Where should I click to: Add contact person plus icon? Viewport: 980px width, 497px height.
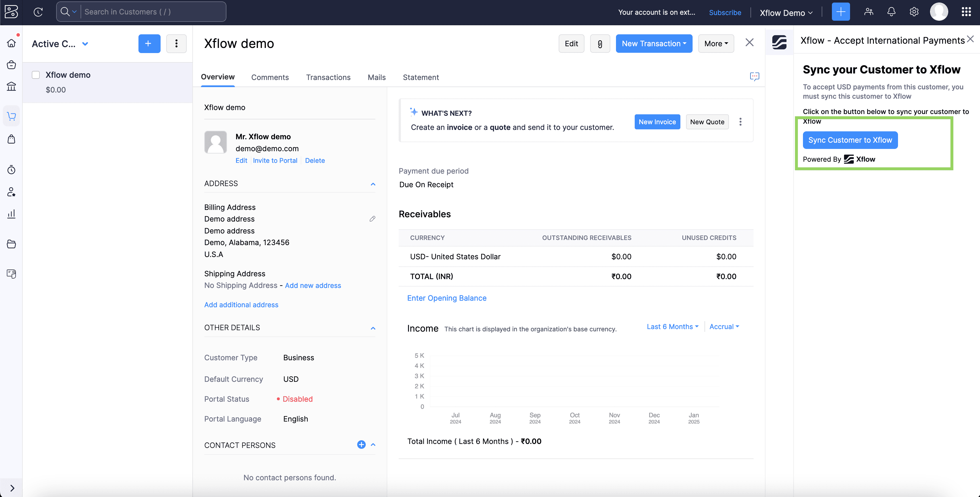coord(361,445)
